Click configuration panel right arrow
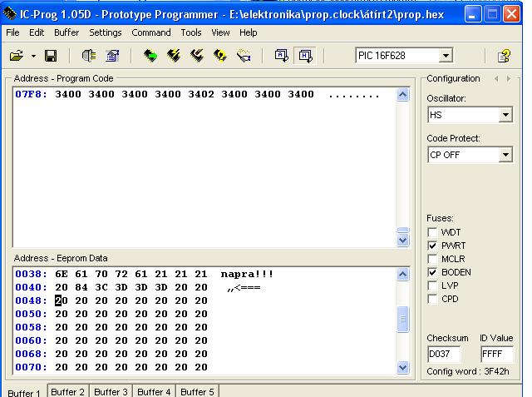532x397 pixels. (508, 78)
